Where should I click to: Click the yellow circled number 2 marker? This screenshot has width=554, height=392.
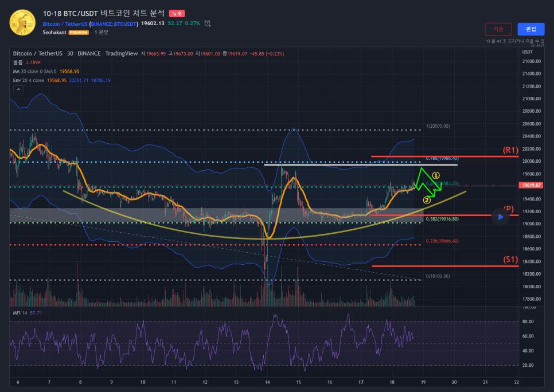(426, 200)
